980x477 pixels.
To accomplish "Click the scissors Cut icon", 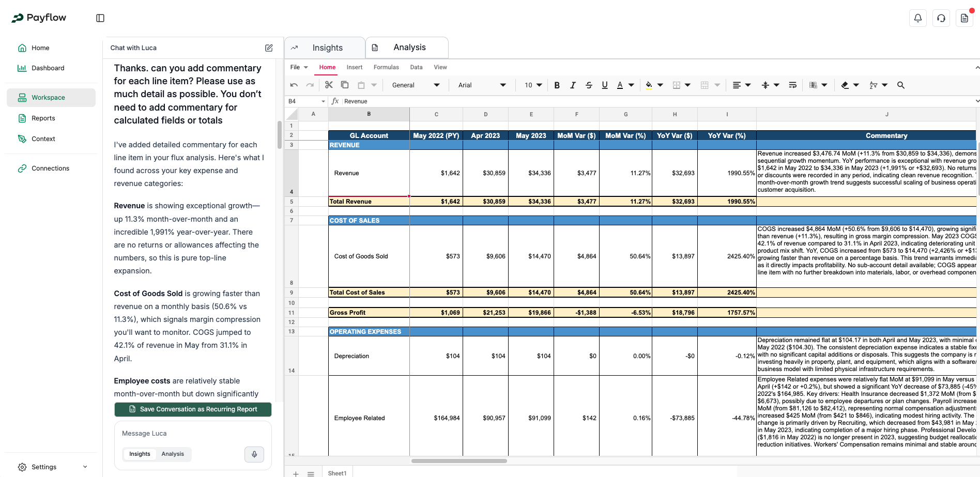I will tap(329, 85).
